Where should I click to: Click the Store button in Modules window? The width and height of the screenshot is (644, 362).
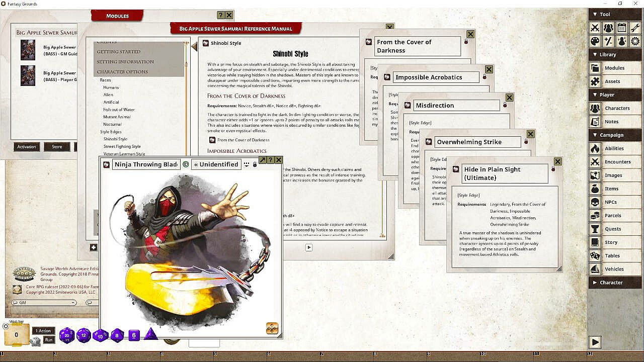click(x=57, y=147)
